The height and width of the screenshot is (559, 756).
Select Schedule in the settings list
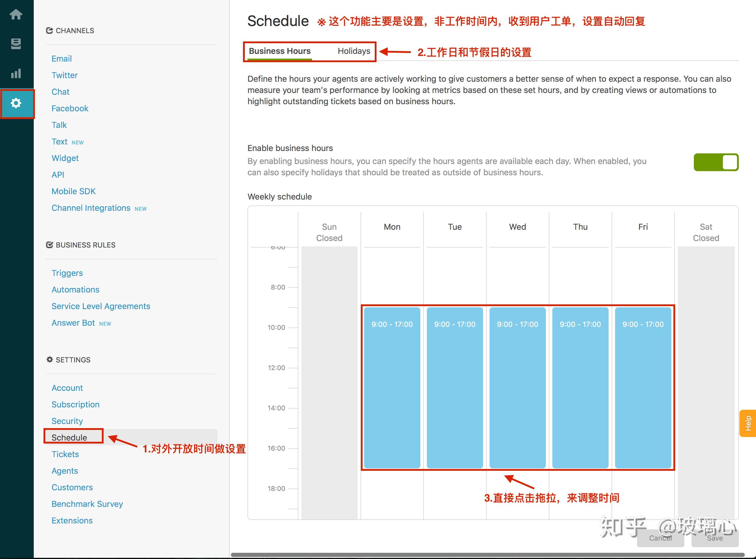[69, 437]
